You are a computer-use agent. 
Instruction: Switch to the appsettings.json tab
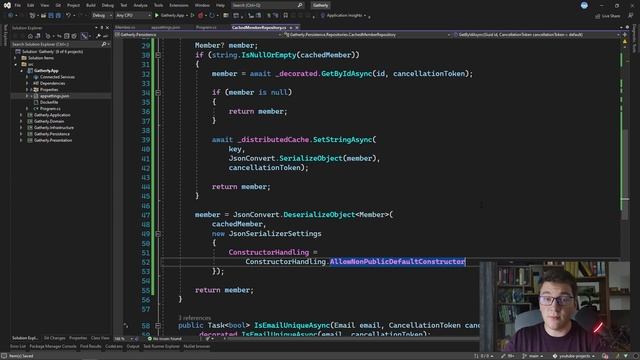click(x=165, y=28)
